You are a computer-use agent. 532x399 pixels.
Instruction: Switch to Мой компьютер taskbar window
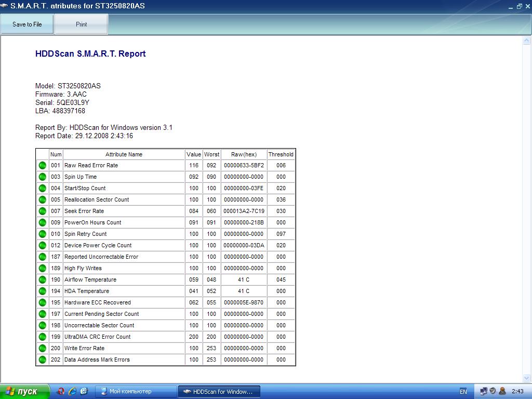137,391
